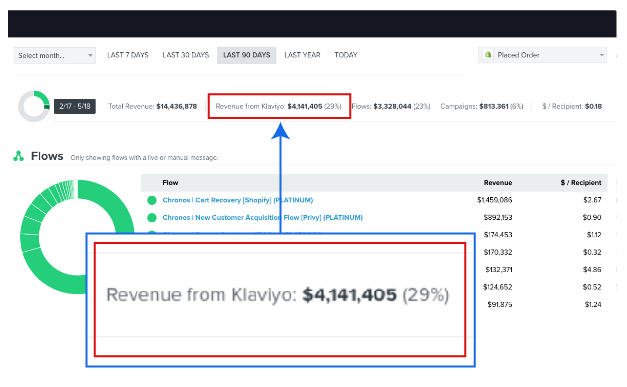Click green dot beside Cart Recovery flow
The height and width of the screenshot is (387, 627).
click(x=152, y=200)
